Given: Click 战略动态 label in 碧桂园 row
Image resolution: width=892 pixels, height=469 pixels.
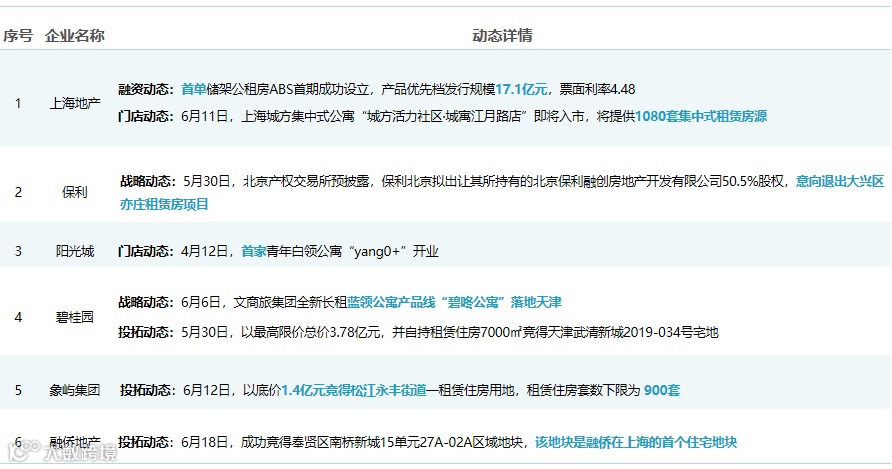Looking at the screenshot, I should [x=146, y=302].
